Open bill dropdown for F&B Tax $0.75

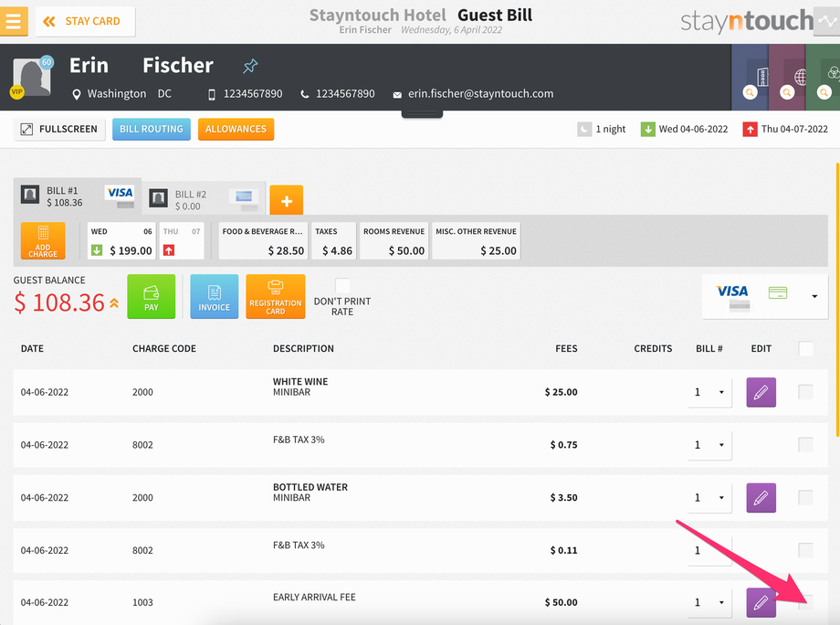(709, 445)
